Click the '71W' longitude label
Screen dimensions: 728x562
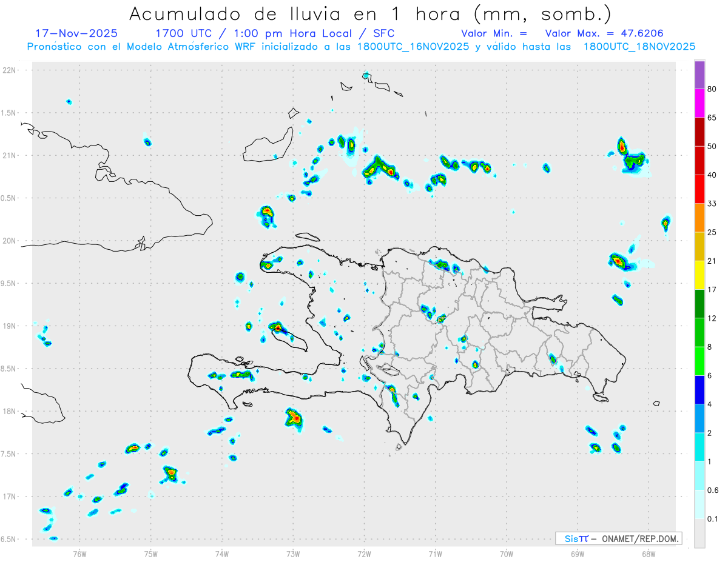tap(435, 554)
